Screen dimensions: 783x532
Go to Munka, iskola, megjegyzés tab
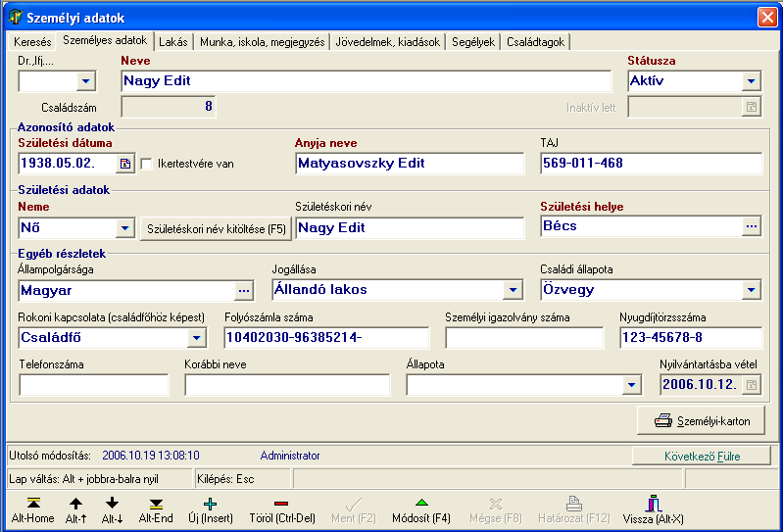[x=263, y=42]
